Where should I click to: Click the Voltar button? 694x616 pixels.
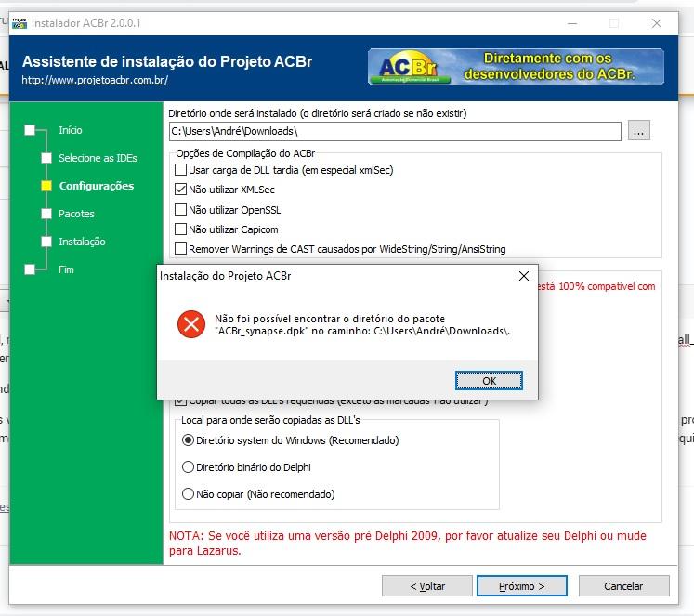[427, 586]
